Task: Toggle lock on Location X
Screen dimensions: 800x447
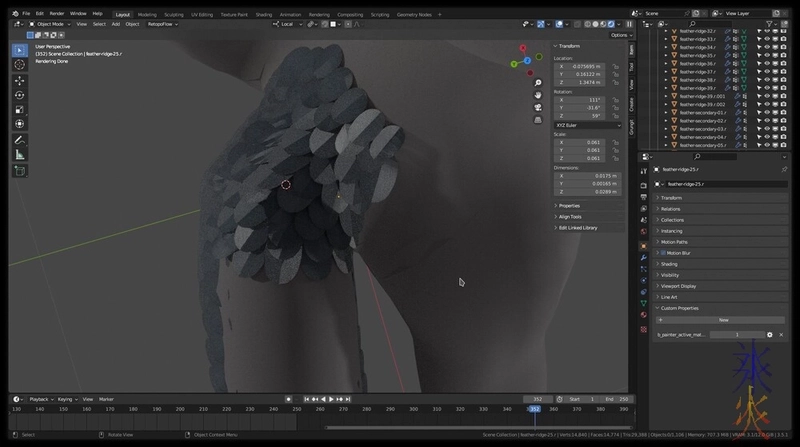Action: (x=616, y=66)
